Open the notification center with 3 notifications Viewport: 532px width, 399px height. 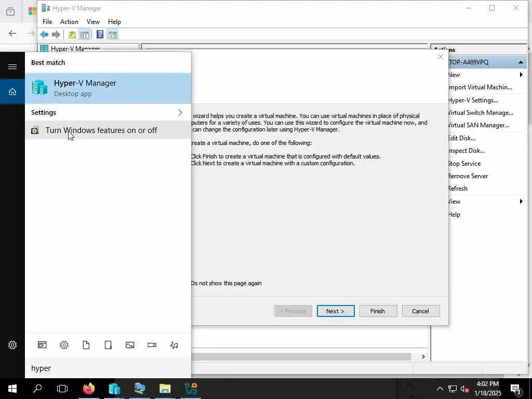516,389
